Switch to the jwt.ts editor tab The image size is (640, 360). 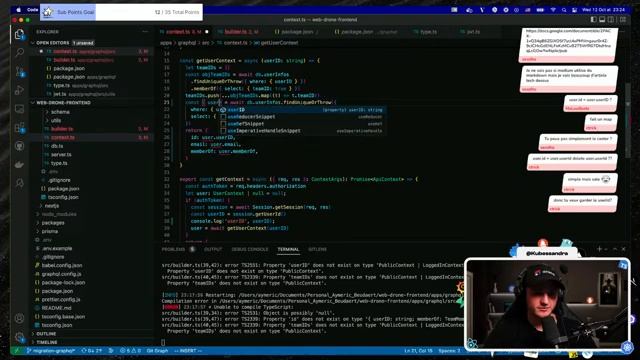pos(473,32)
